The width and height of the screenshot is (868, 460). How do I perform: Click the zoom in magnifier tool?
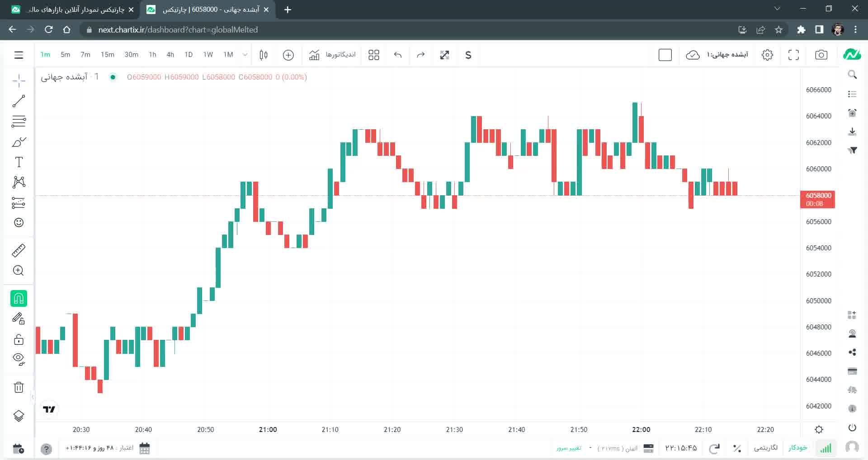(19, 271)
